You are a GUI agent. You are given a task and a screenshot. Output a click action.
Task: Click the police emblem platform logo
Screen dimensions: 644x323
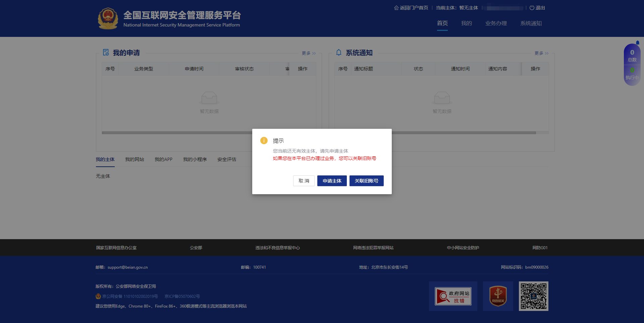click(x=108, y=18)
